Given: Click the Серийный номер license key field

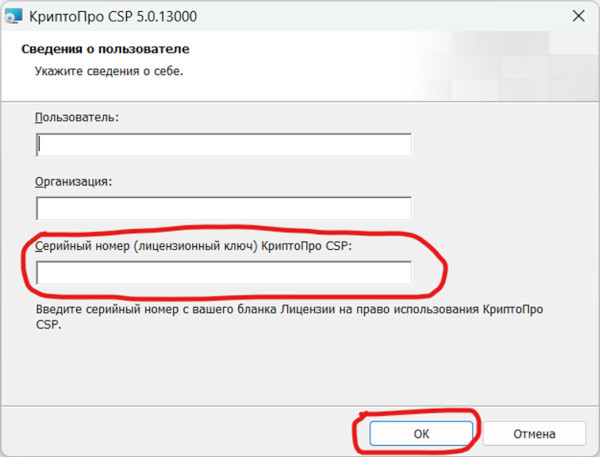Looking at the screenshot, I should click(224, 273).
